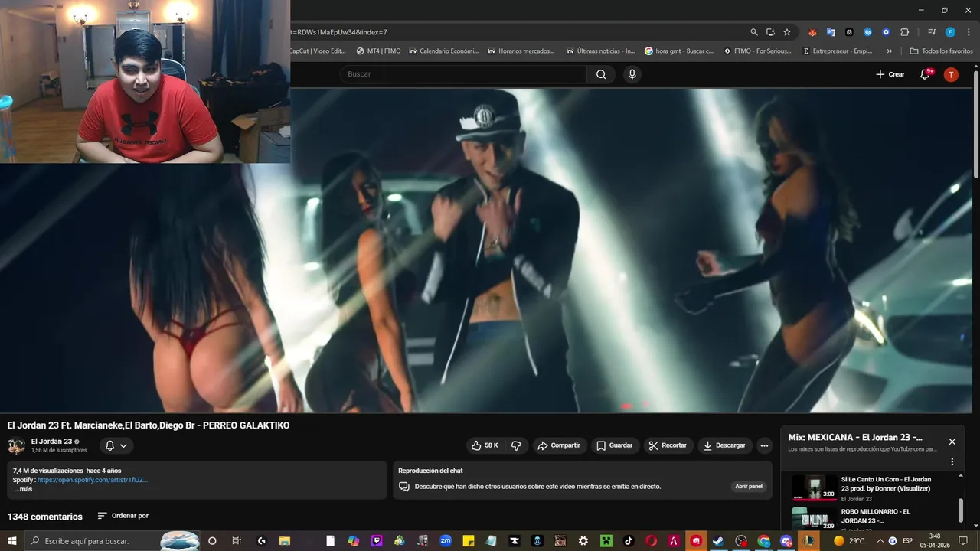Like the video with thumbs-up 58 K
This screenshot has height=551, width=980.
pos(485,445)
